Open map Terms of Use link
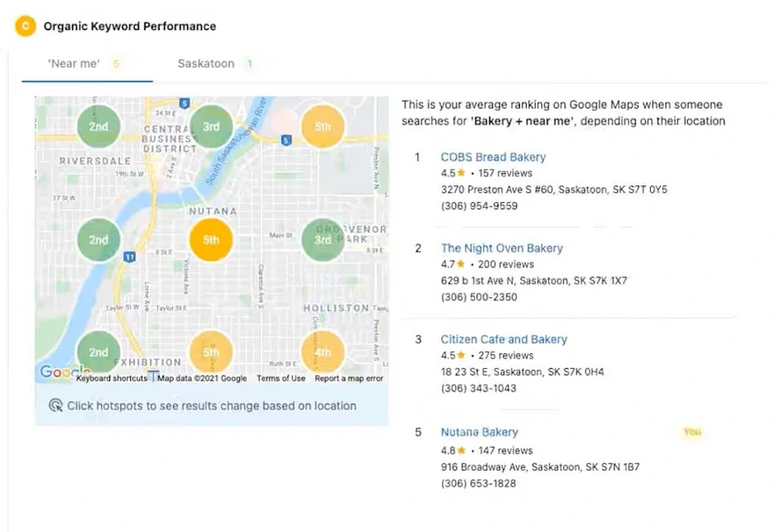 tap(281, 378)
